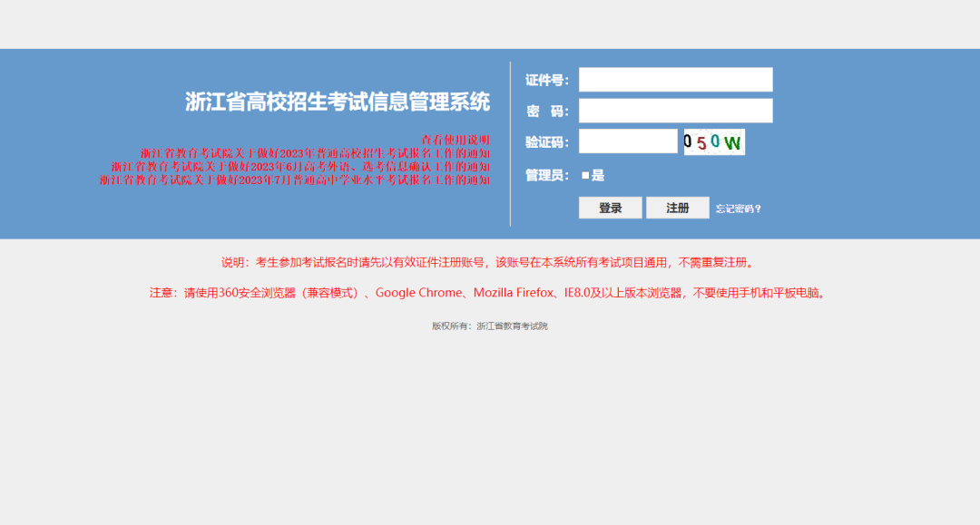Tick the 管理员 checkbox
Viewport: 980px width, 525px height.
click(x=585, y=176)
